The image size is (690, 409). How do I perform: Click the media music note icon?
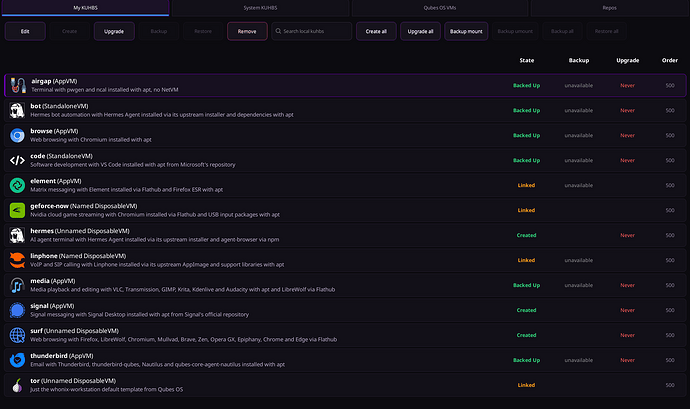tap(17, 285)
